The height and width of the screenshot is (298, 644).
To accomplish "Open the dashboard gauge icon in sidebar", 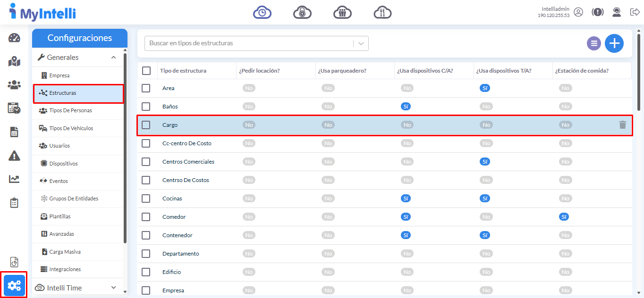I will pos(14,38).
